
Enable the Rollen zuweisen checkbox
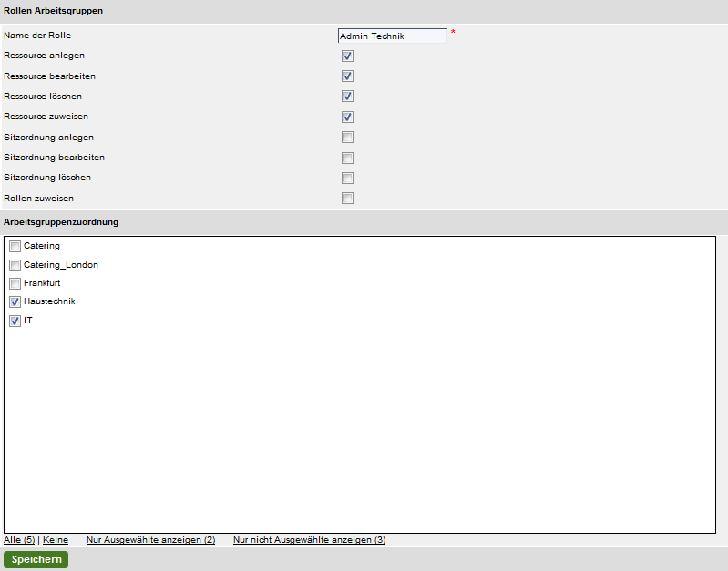(x=347, y=199)
